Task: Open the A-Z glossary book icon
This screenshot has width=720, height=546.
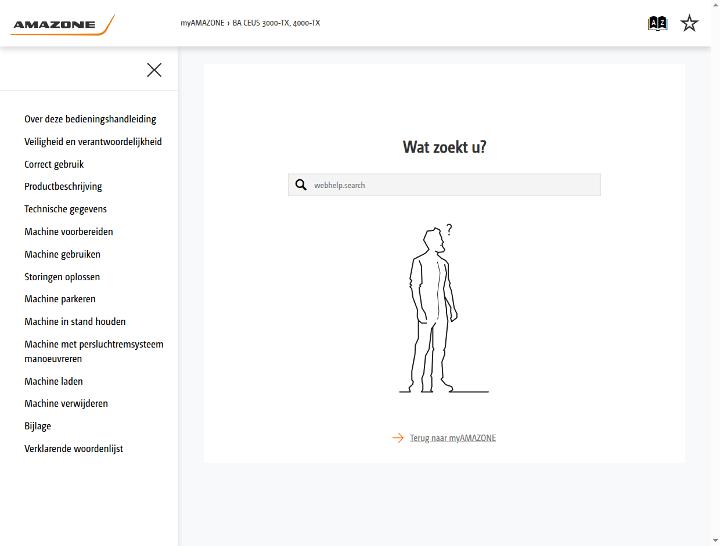Action: tap(657, 23)
